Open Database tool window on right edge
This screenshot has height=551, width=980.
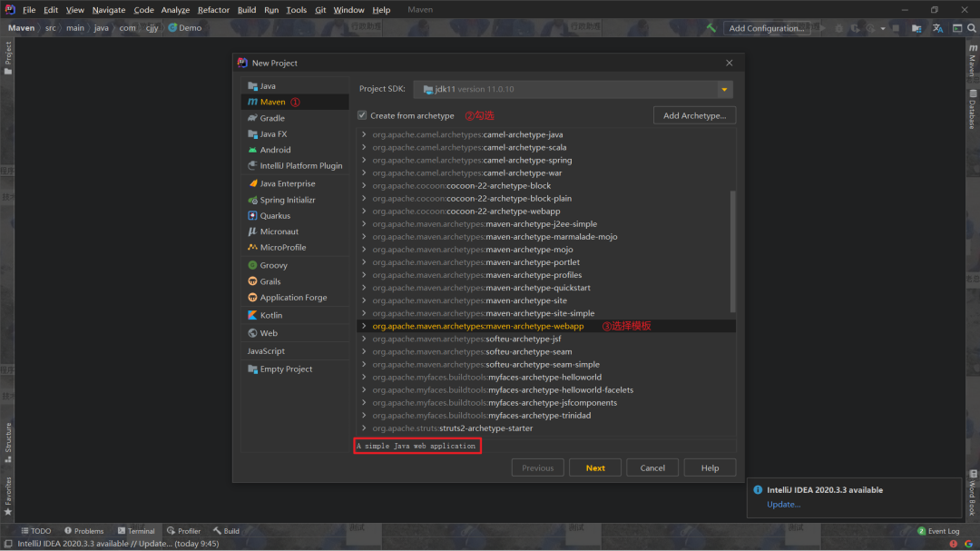point(973,110)
